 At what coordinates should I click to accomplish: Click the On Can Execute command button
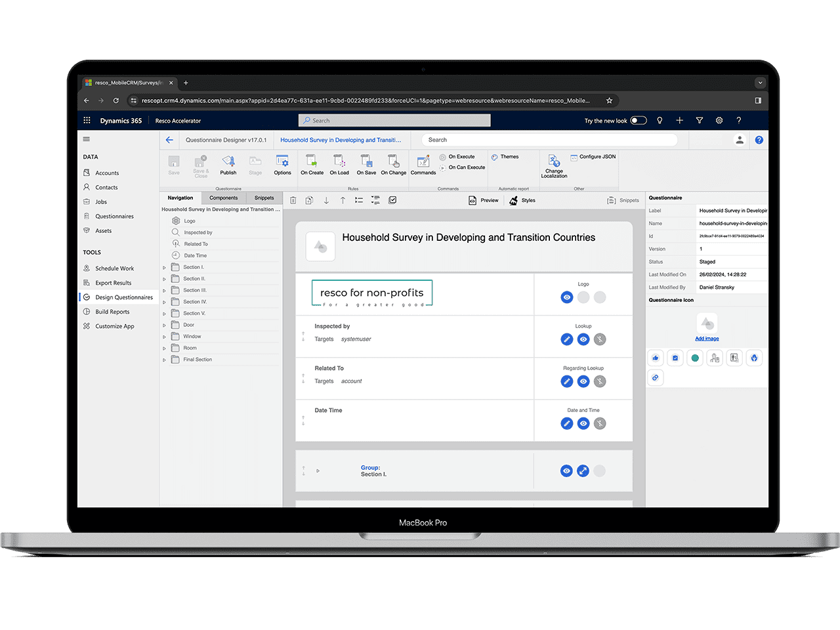463,167
